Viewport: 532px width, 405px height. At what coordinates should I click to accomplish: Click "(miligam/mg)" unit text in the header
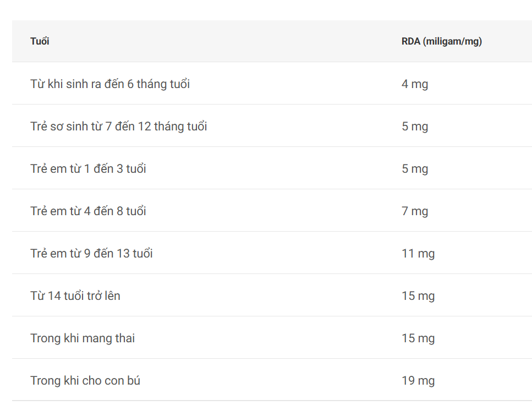point(452,41)
